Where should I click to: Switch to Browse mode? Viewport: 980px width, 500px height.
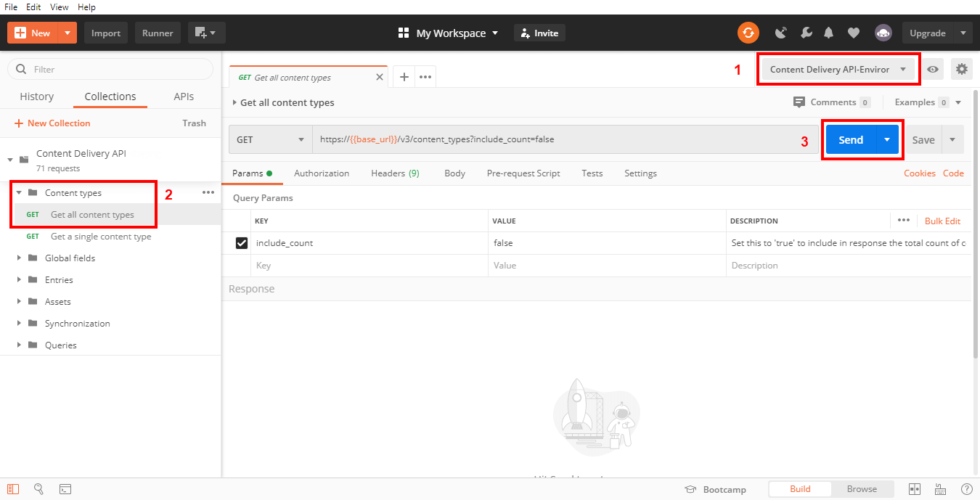(862, 488)
